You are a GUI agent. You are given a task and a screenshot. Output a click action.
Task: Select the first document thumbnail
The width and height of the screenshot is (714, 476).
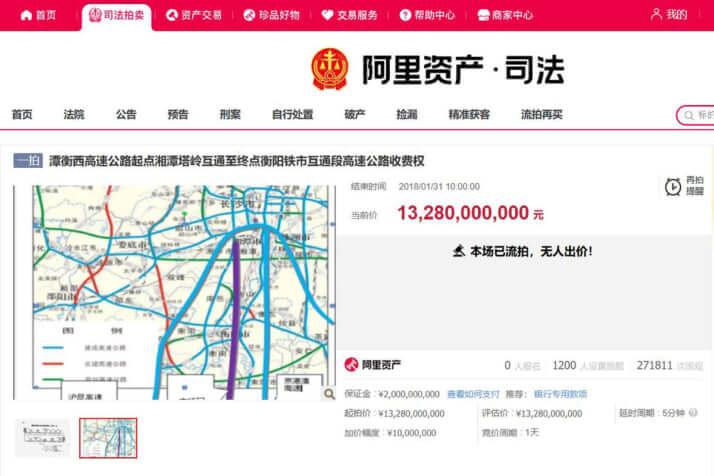[42, 438]
